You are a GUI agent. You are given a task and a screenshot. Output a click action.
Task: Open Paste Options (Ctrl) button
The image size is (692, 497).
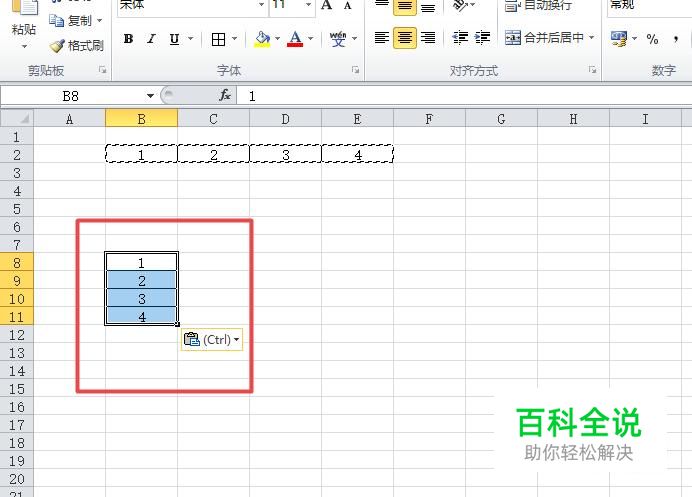click(x=211, y=339)
